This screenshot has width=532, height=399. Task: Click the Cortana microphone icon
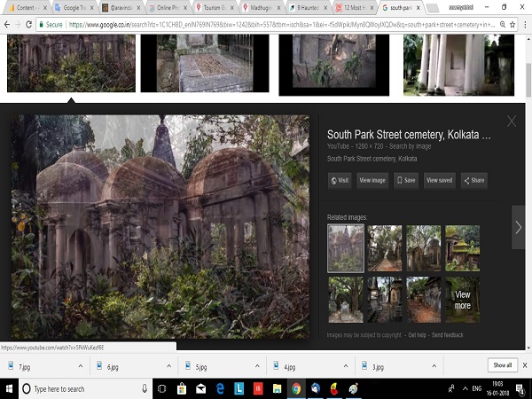click(145, 389)
